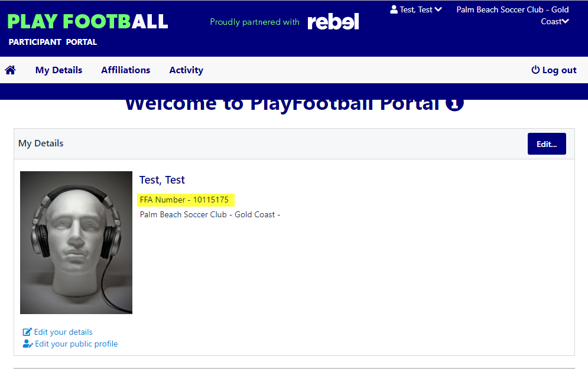This screenshot has width=588, height=369.
Task: Click the name Test, Test in details
Action: point(162,180)
